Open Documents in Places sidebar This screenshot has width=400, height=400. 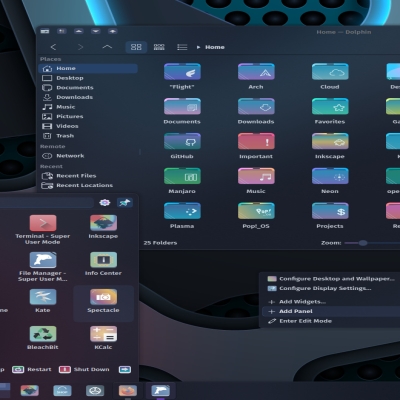click(x=88, y=88)
